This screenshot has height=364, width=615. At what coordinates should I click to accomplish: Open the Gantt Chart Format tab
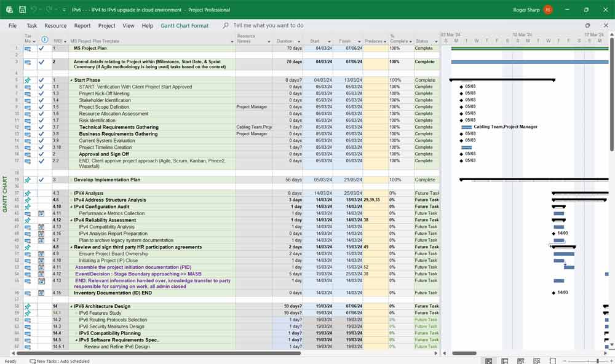pos(184,26)
